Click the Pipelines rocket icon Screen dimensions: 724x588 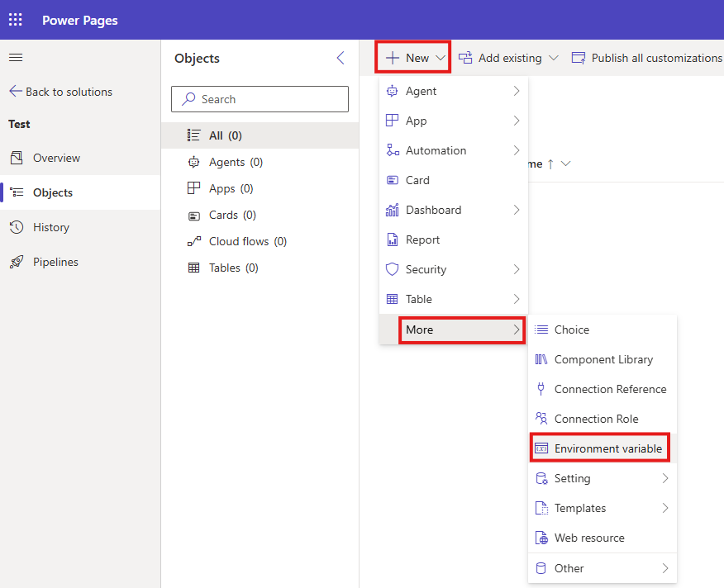point(17,262)
